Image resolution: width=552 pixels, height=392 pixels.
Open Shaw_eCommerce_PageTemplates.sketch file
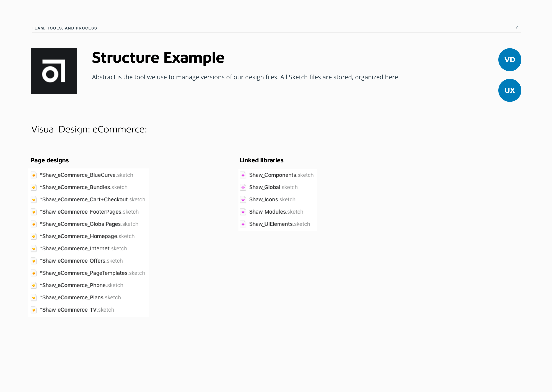click(92, 273)
